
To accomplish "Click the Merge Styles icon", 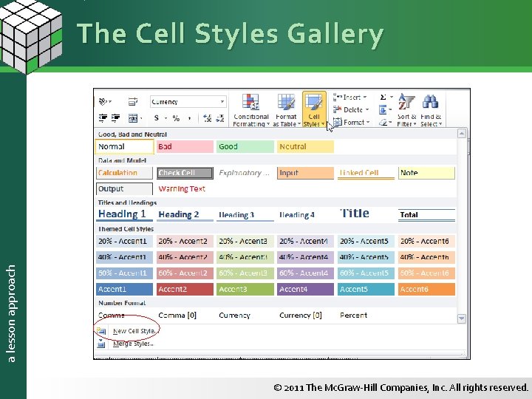I will click(x=101, y=344).
